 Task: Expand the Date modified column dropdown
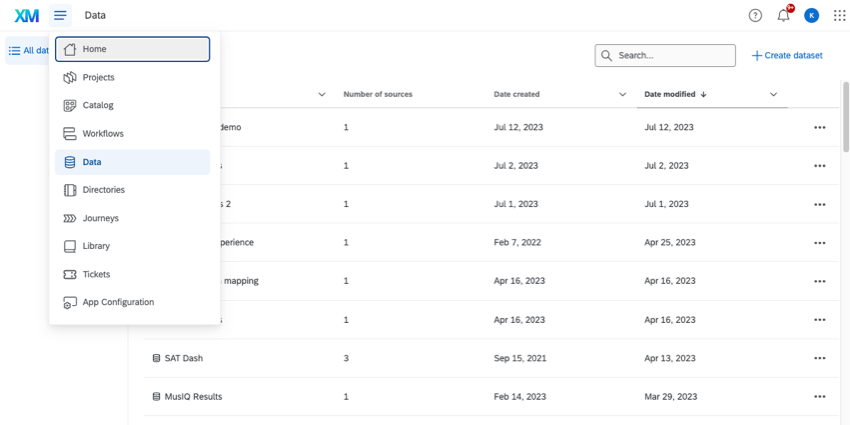773,94
